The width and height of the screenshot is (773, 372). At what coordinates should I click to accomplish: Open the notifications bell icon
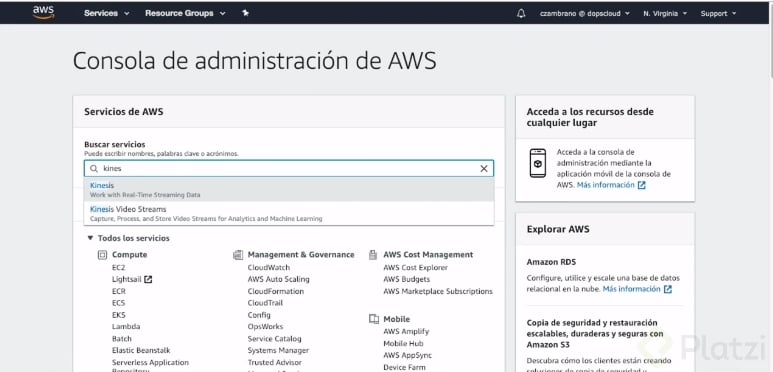click(521, 14)
